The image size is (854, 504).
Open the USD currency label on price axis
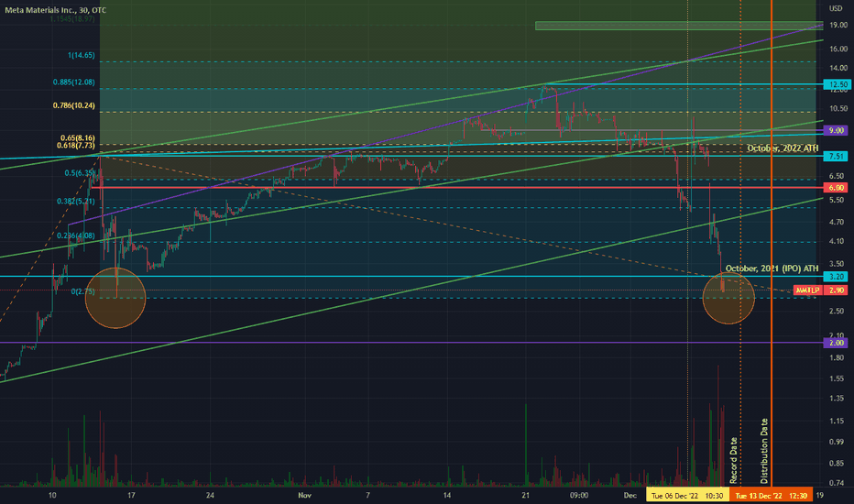coord(836,8)
